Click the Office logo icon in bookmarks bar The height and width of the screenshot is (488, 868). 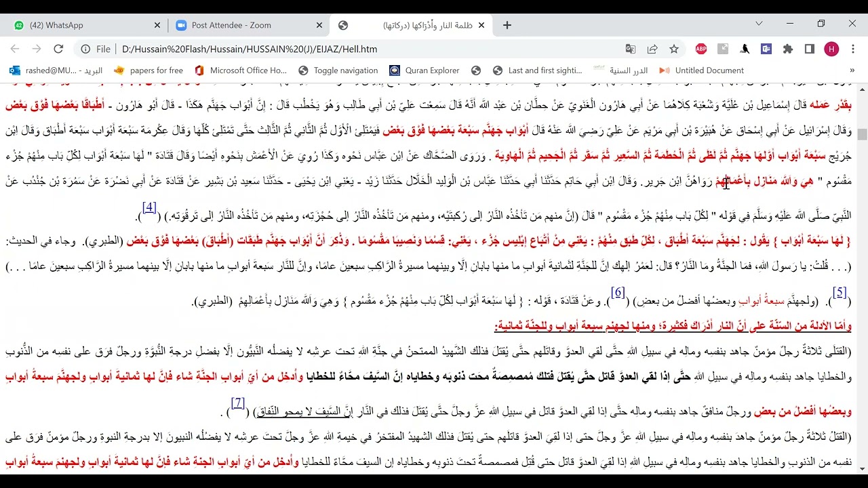click(x=199, y=70)
